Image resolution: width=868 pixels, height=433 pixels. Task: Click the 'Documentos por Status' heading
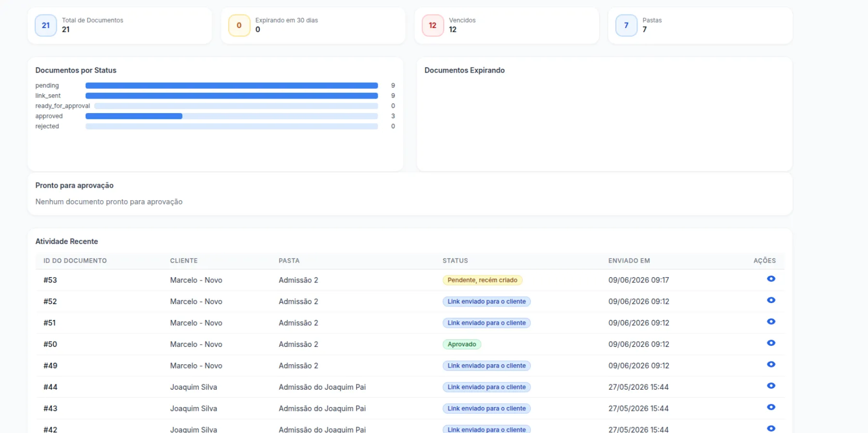click(x=76, y=70)
